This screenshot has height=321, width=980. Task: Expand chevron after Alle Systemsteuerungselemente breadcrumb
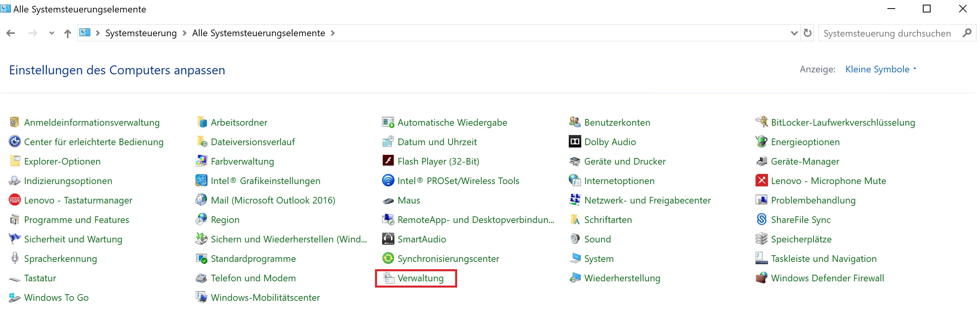pyautogui.click(x=333, y=33)
